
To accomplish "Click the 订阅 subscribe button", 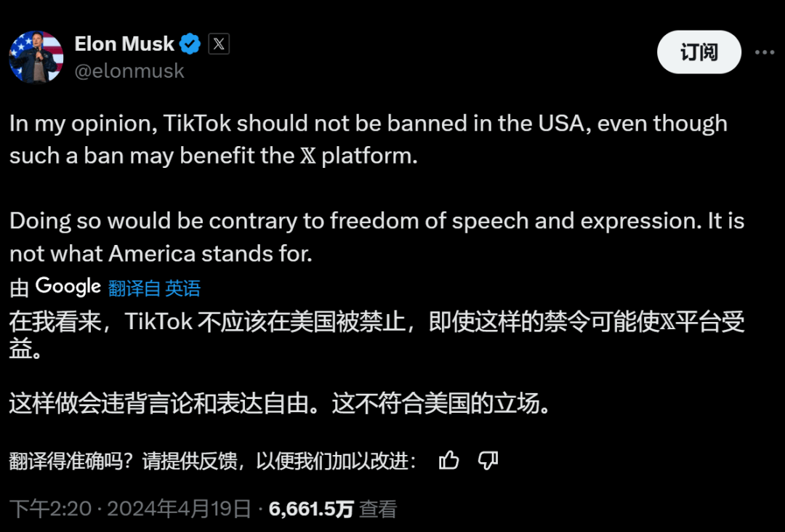I will 699,52.
